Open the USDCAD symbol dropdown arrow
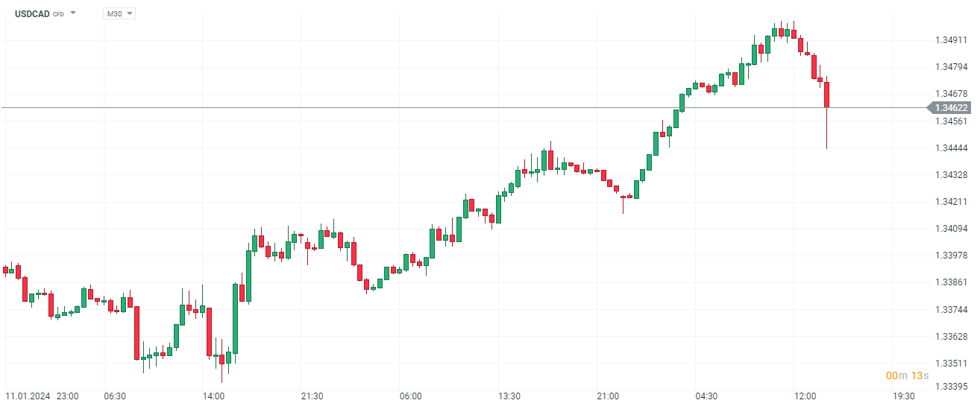980x409 pixels. [73, 13]
